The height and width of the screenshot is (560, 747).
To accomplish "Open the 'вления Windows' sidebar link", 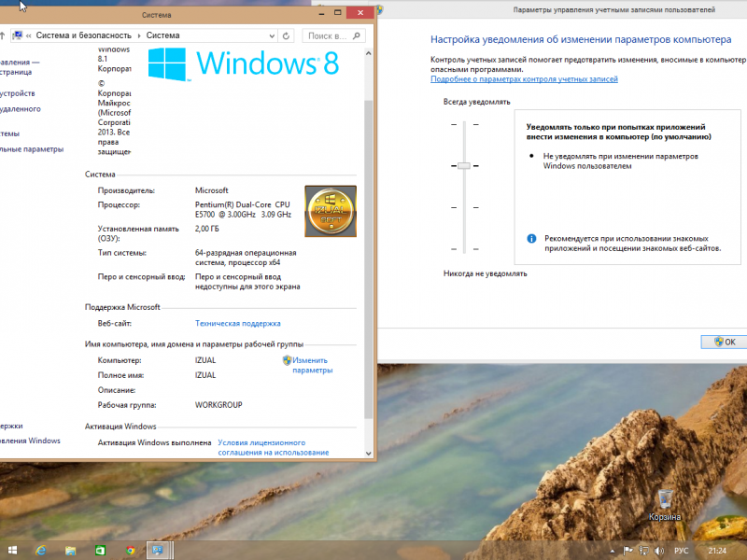I will [x=30, y=441].
